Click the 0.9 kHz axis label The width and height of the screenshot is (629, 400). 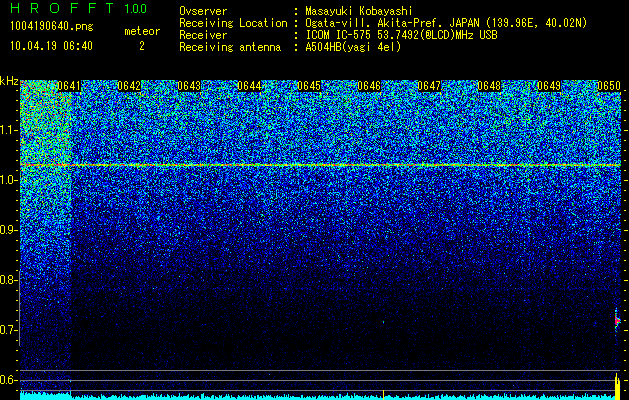(x=7, y=230)
